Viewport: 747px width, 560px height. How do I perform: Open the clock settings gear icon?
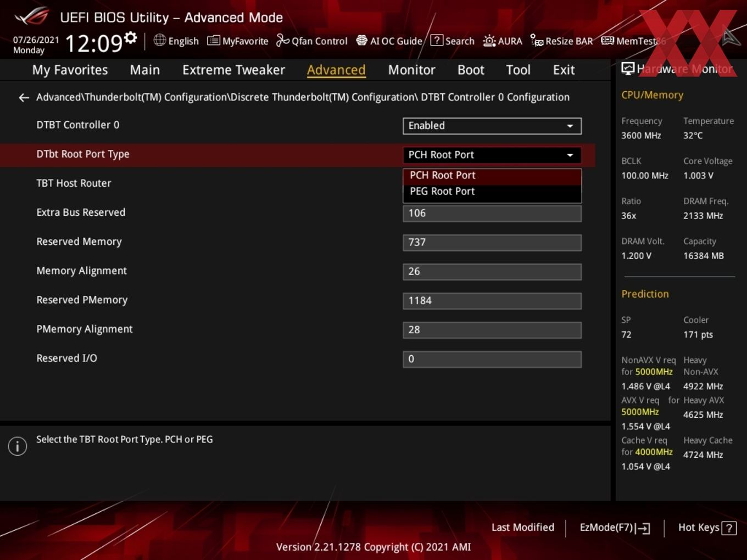pyautogui.click(x=131, y=38)
